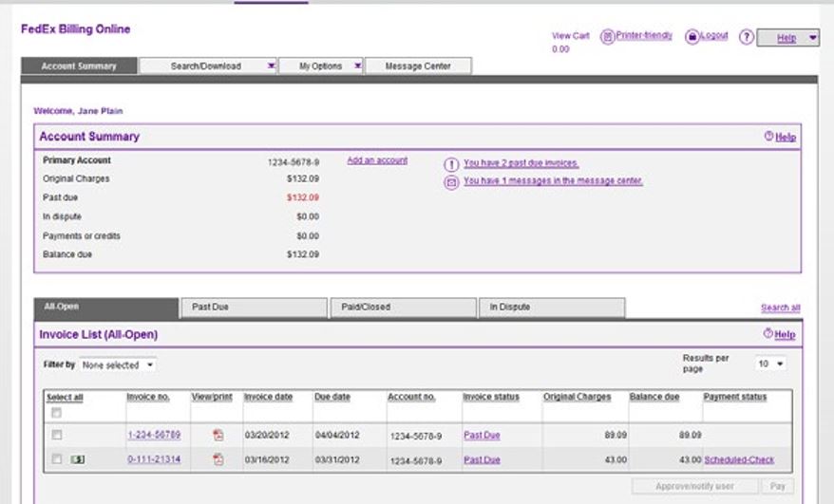Check the box for invoice 0-111-21314

[x=56, y=458]
